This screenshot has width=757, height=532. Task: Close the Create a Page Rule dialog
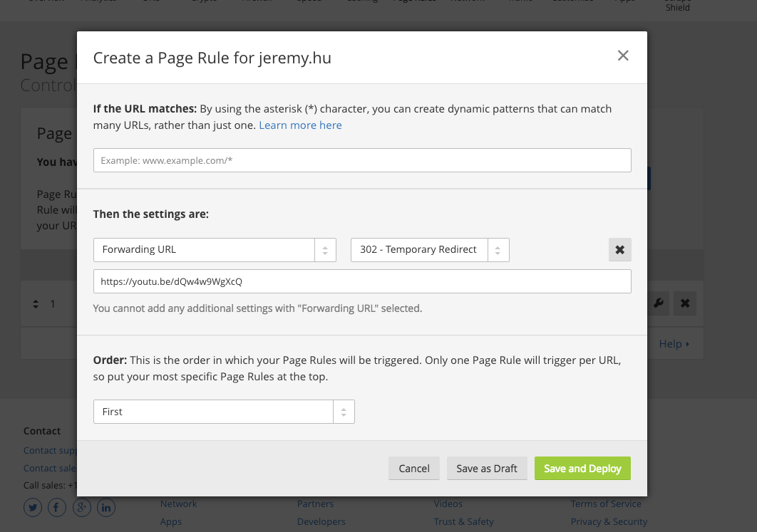(623, 56)
